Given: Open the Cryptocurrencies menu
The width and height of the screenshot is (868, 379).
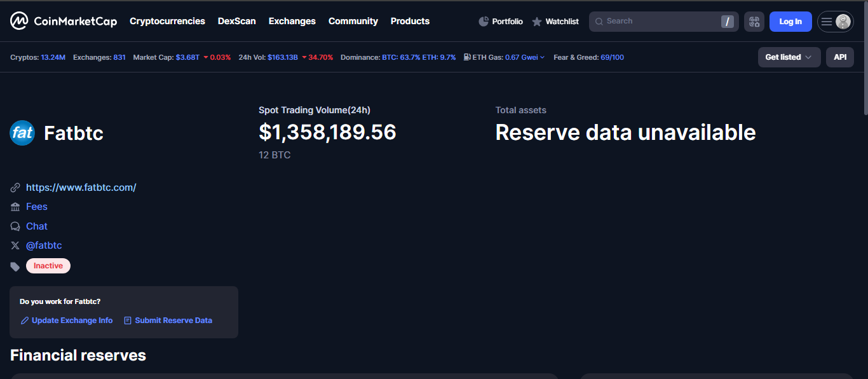Looking at the screenshot, I should [x=167, y=21].
